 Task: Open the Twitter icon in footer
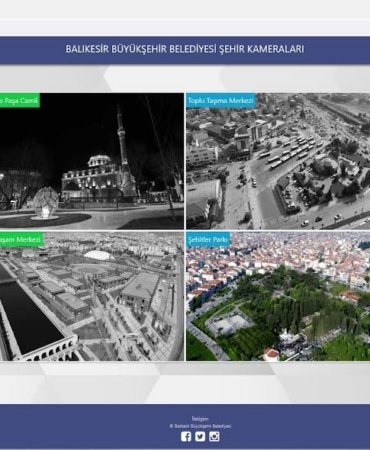200,437
